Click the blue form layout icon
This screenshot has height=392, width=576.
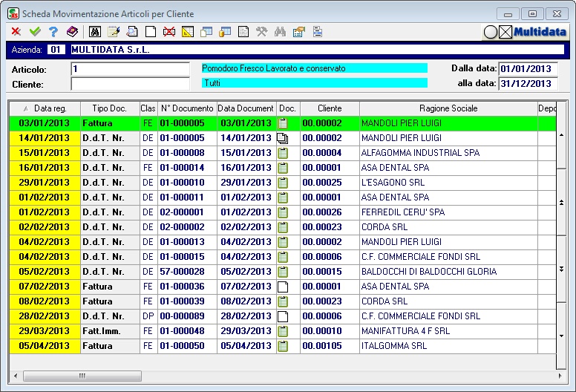point(318,32)
